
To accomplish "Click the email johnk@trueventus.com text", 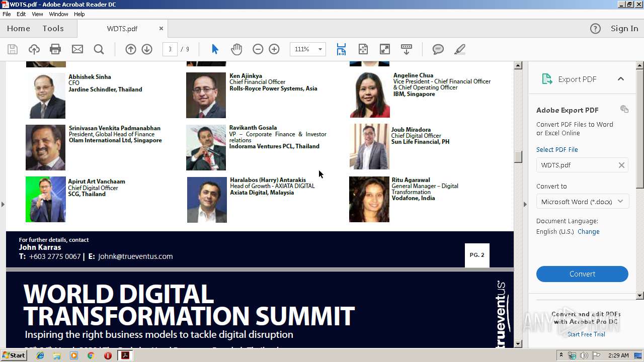I will coord(135,256).
